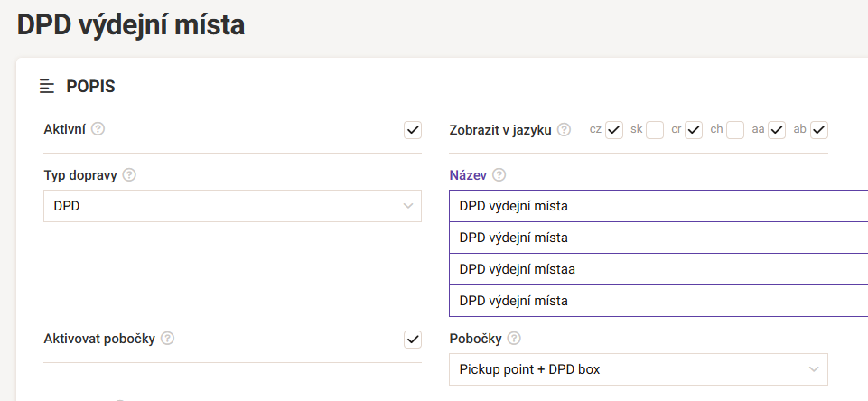Click help icon beside Typ dopravy

point(129,175)
